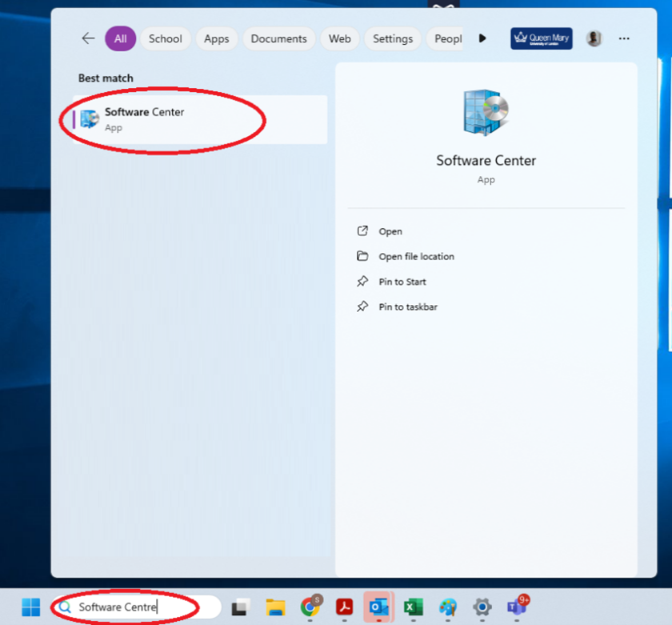Open Microsoft Teams from the taskbar
This screenshot has height=625, width=672.
coord(517,607)
